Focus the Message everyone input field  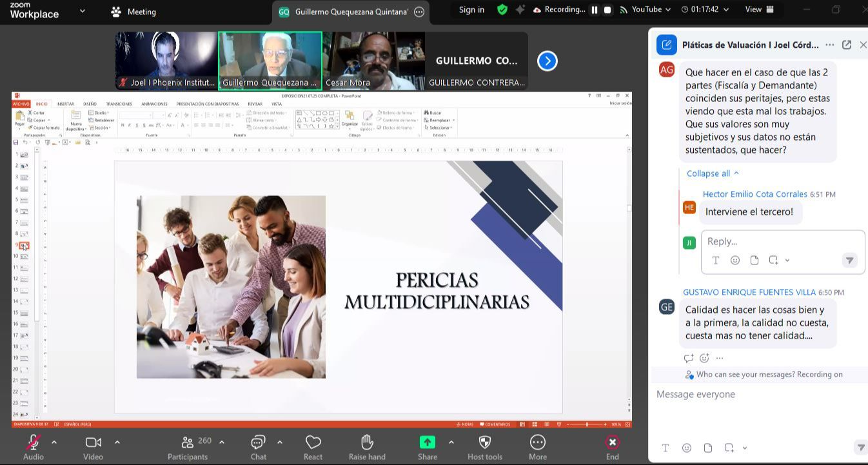pyautogui.click(x=758, y=394)
